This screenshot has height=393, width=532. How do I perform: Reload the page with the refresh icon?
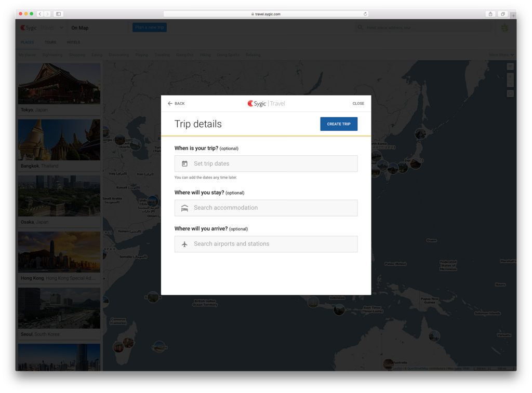(365, 14)
